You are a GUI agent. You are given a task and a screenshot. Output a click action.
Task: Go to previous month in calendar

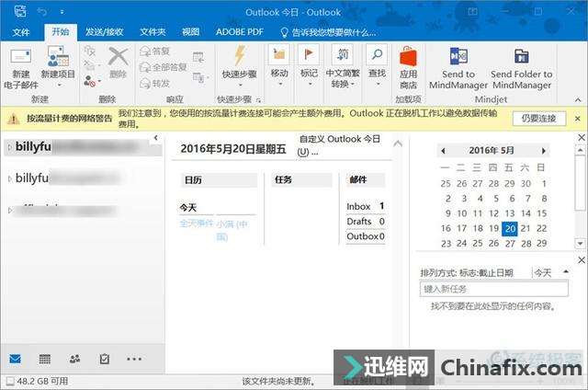(x=443, y=151)
